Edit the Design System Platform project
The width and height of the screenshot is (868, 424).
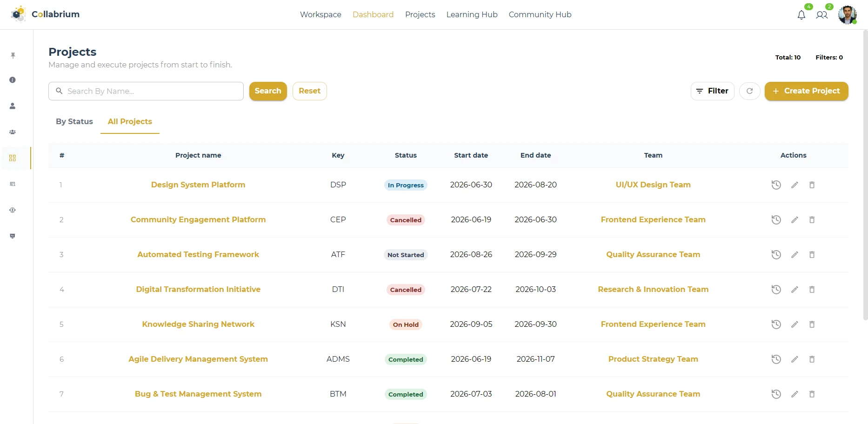tap(795, 185)
